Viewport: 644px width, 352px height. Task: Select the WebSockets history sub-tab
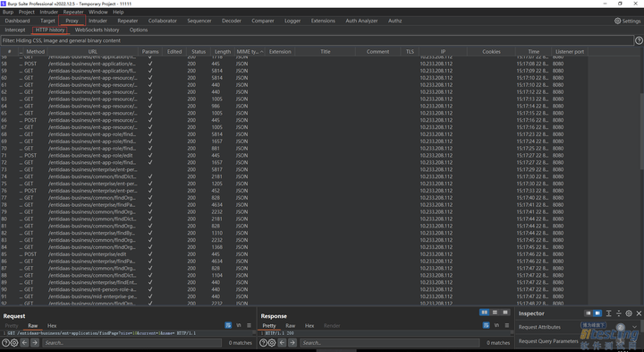pyautogui.click(x=97, y=30)
